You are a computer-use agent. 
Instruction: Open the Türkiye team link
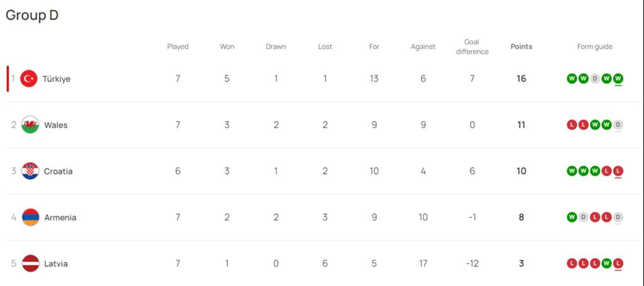56,79
